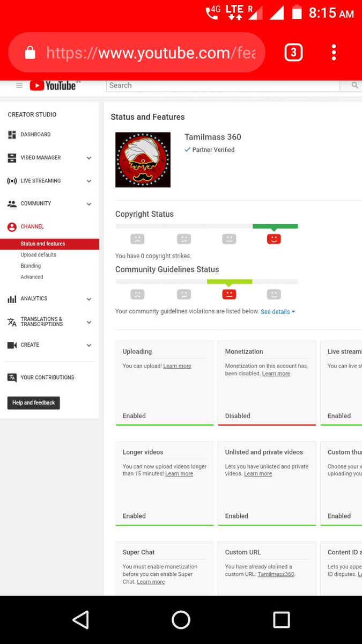Click the Your Contributions icon
362x644 pixels.
tap(12, 378)
